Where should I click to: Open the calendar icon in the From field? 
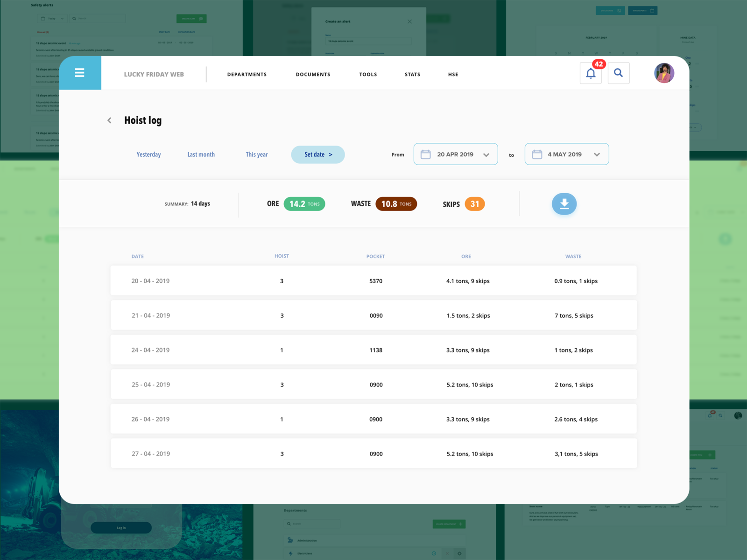(425, 154)
